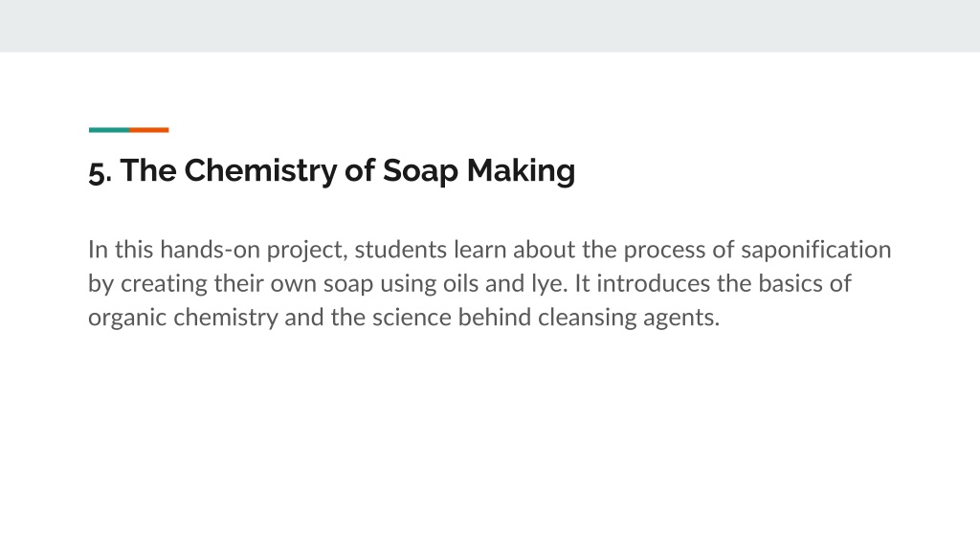
Task: Click the number 5 in the heading
Action: click(x=97, y=172)
